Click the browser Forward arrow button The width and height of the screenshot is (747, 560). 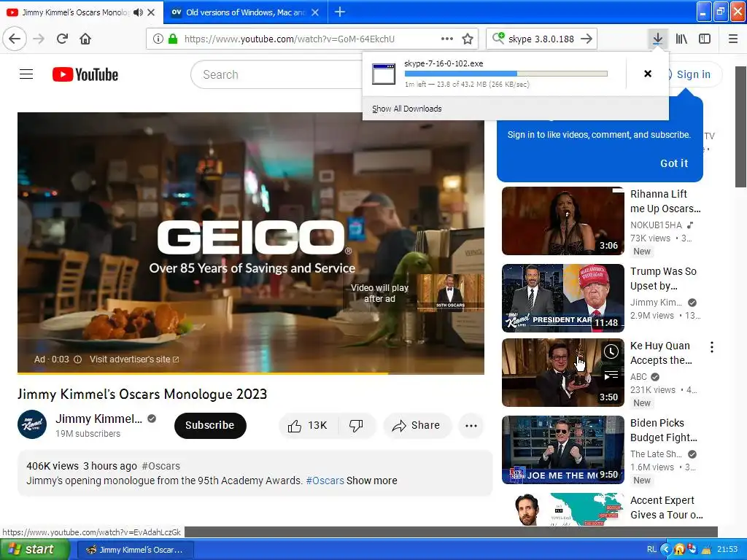point(39,39)
